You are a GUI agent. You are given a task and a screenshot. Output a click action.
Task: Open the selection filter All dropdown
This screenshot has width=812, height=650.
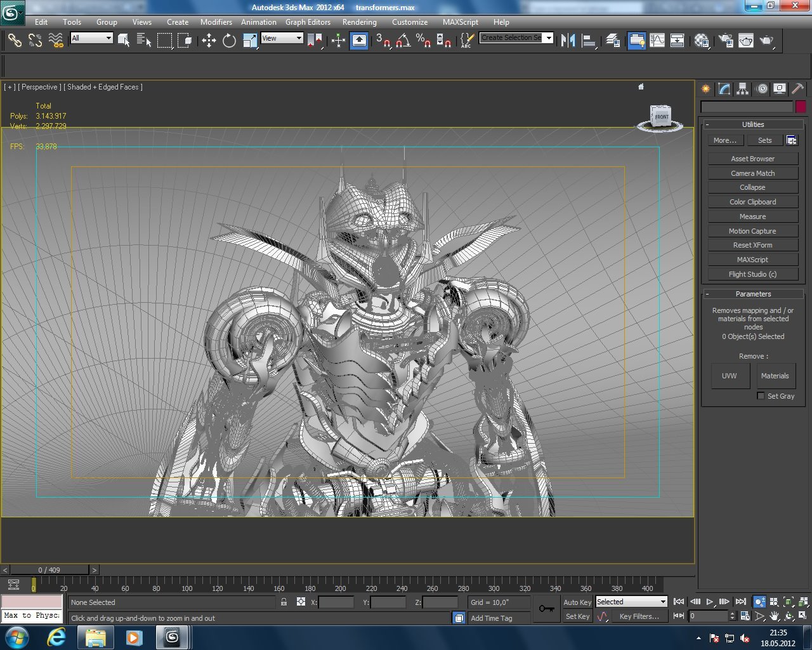(x=91, y=38)
